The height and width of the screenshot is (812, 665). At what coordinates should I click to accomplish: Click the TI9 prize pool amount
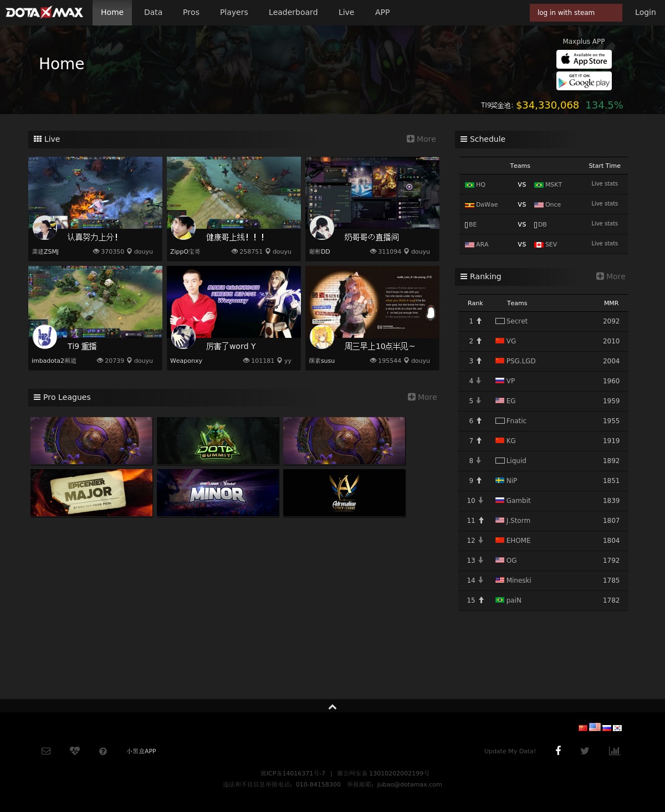(x=547, y=105)
